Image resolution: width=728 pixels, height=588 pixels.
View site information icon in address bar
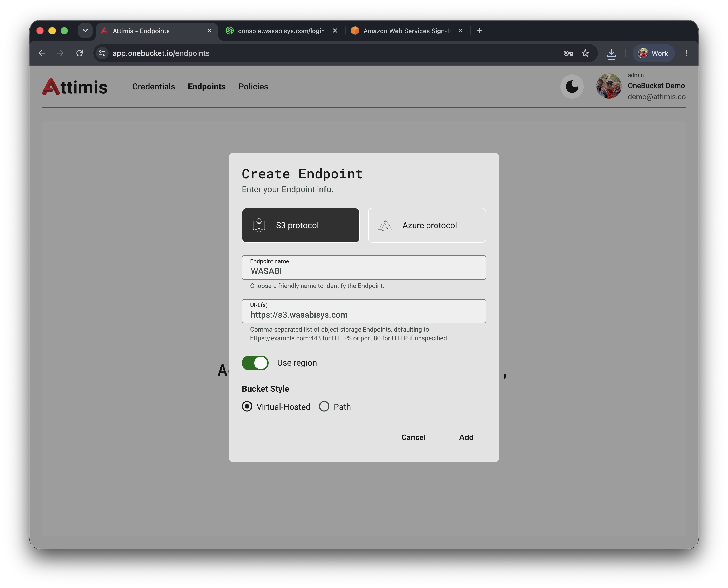pyautogui.click(x=102, y=53)
